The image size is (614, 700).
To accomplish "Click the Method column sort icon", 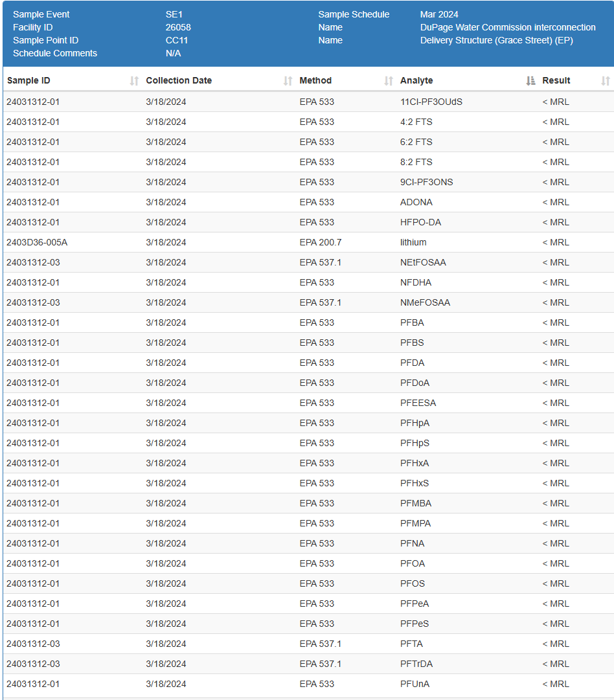I will coord(389,81).
